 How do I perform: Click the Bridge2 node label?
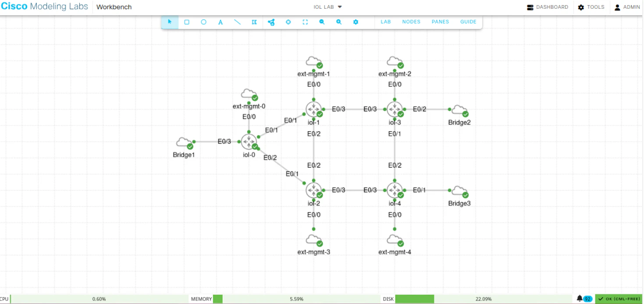[x=459, y=122]
